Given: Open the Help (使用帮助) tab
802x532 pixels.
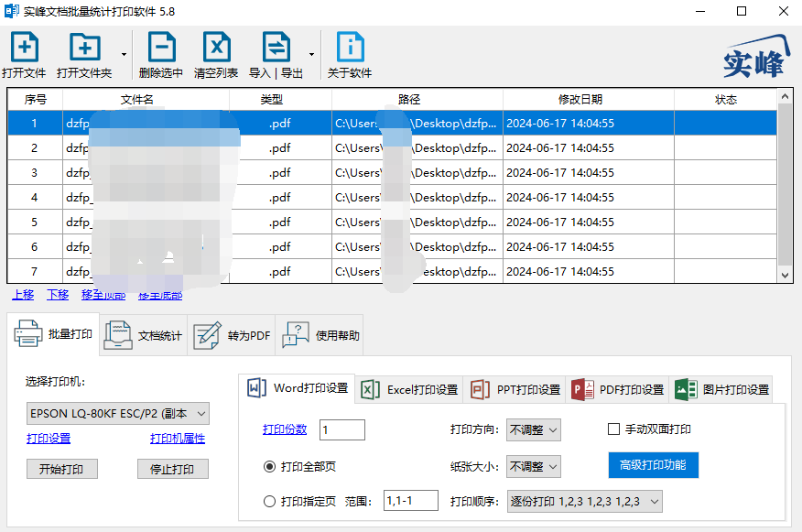Looking at the screenshot, I should coord(320,335).
